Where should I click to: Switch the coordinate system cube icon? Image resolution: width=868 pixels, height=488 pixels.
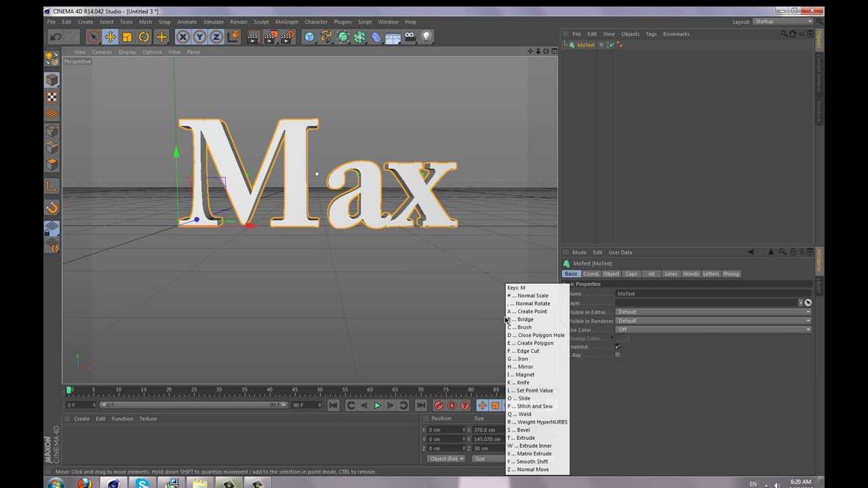(233, 37)
